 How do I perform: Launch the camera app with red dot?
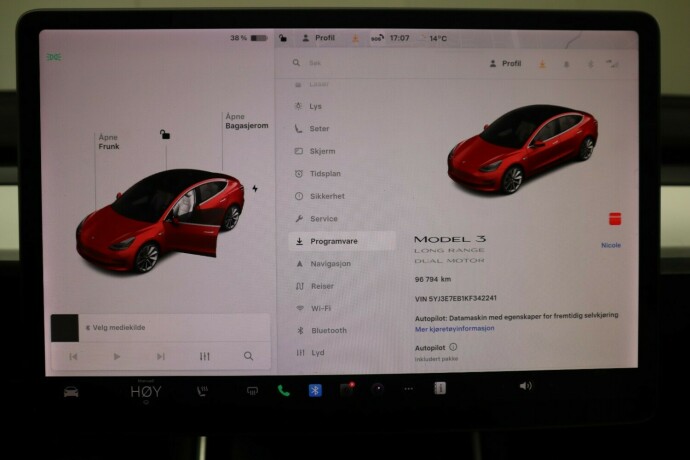point(347,389)
